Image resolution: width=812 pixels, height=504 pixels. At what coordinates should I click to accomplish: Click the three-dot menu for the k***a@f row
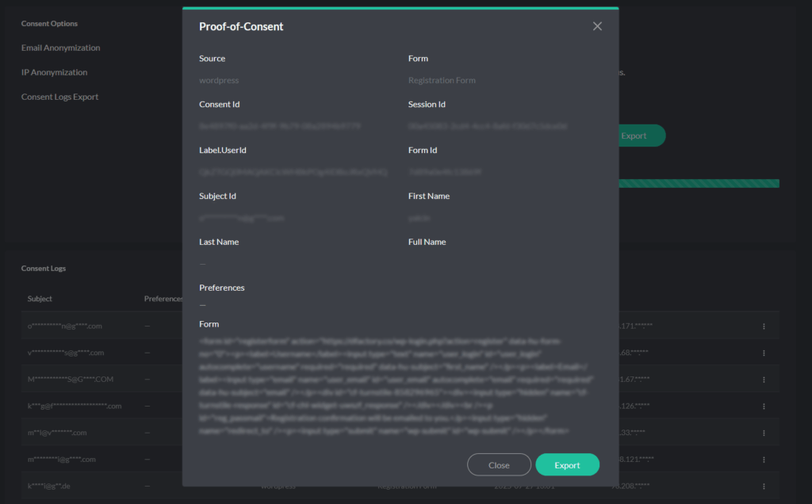(x=764, y=406)
